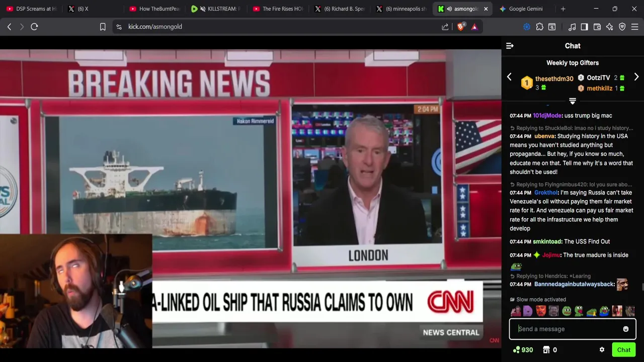This screenshot has width=644, height=362.
Task: Toggle the browser sidebar panel icon
Action: coord(584,27)
